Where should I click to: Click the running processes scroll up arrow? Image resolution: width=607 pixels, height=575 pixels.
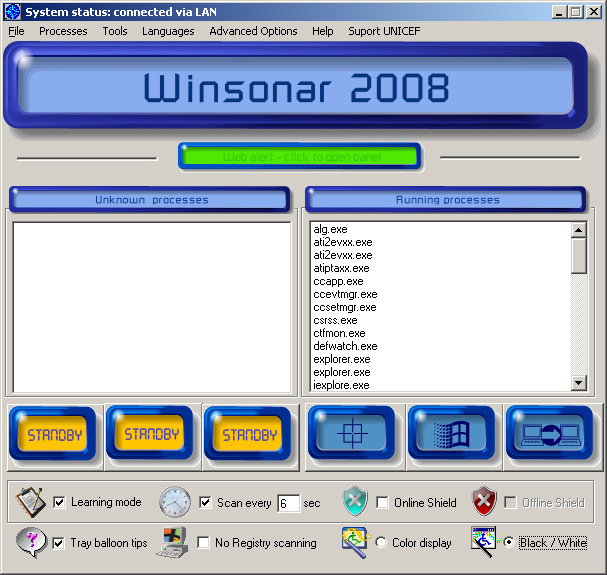pos(578,230)
